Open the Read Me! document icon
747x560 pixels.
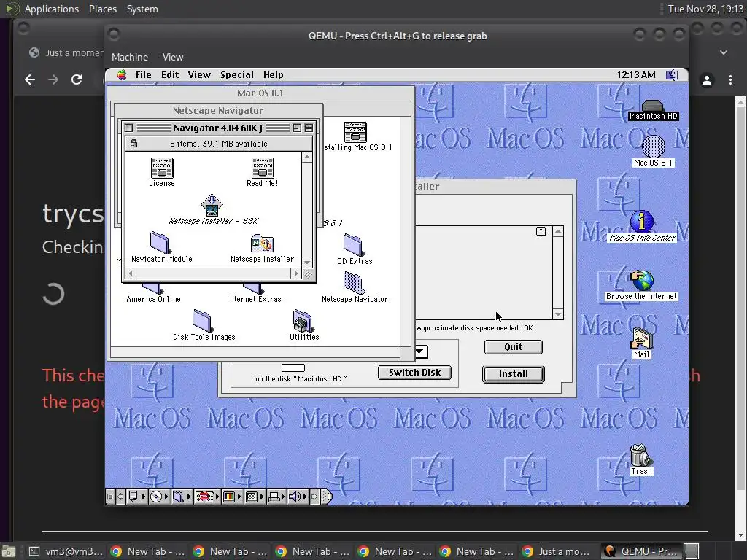click(x=263, y=168)
